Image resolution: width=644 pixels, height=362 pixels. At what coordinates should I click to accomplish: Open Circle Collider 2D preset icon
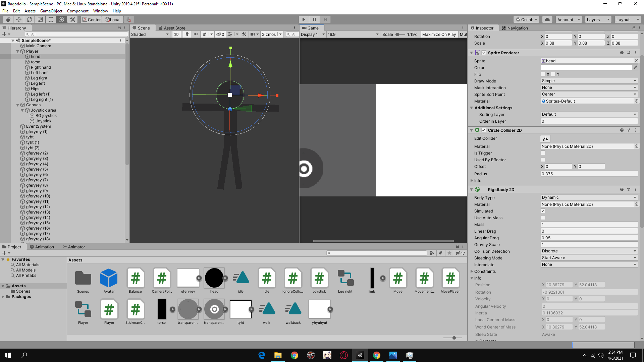(629, 130)
